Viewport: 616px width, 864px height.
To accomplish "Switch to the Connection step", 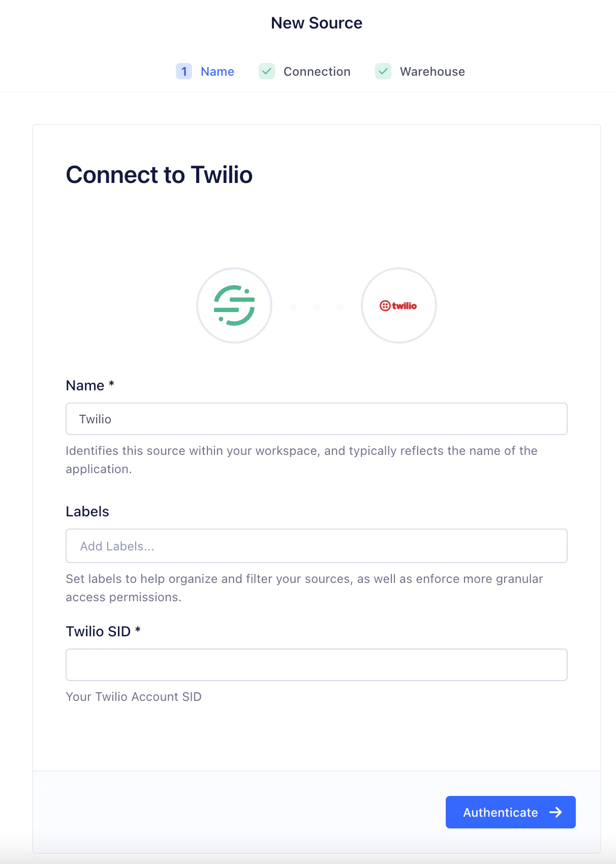I will (x=317, y=72).
